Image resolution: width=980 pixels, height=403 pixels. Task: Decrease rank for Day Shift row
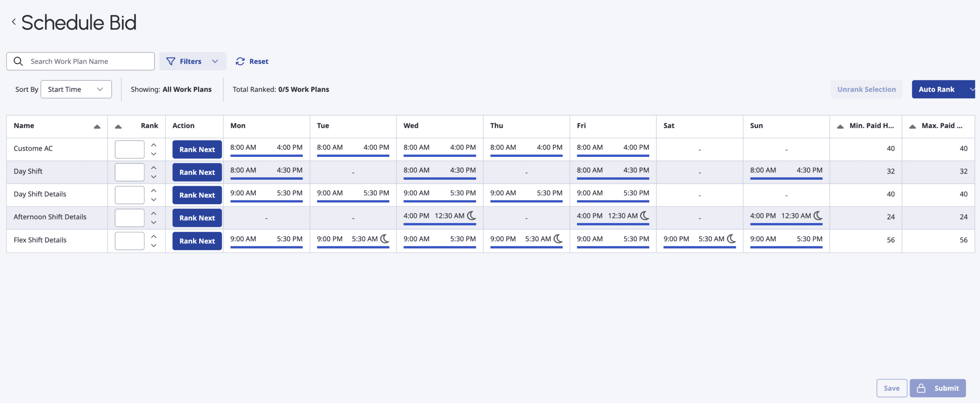[154, 177]
